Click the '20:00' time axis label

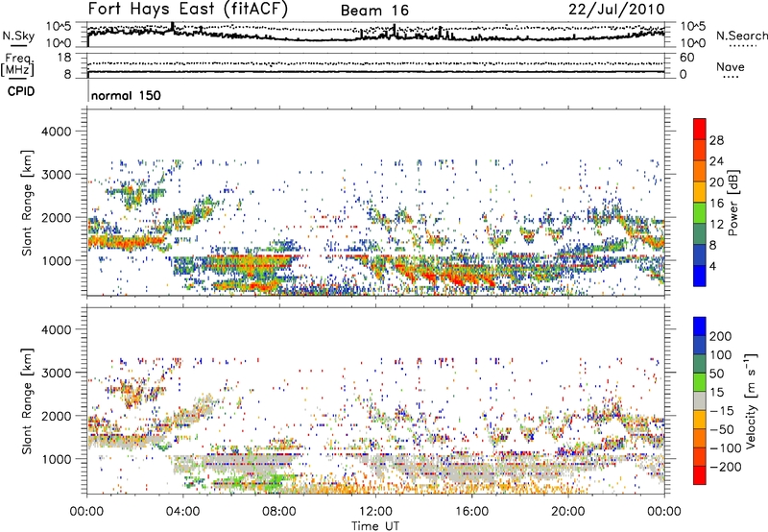[567, 512]
